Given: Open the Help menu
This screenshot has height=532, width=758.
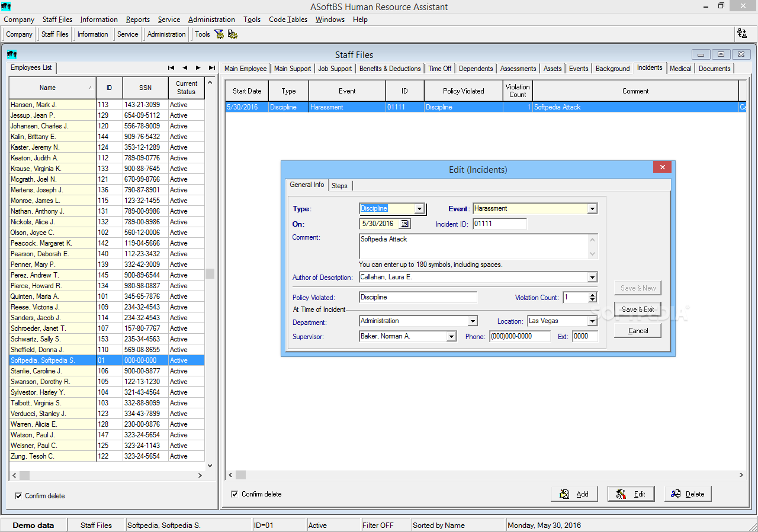Looking at the screenshot, I should coord(360,20).
